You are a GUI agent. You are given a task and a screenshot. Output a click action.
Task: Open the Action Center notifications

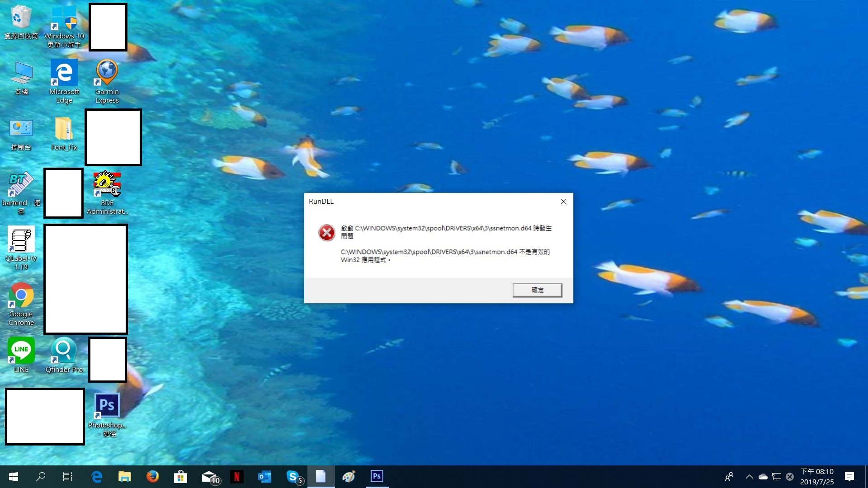[x=849, y=476]
